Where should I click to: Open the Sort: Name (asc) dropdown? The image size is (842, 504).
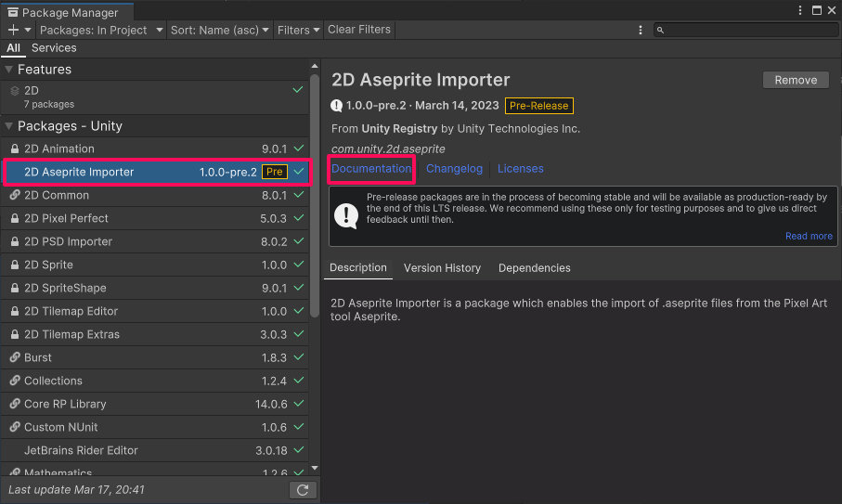219,30
